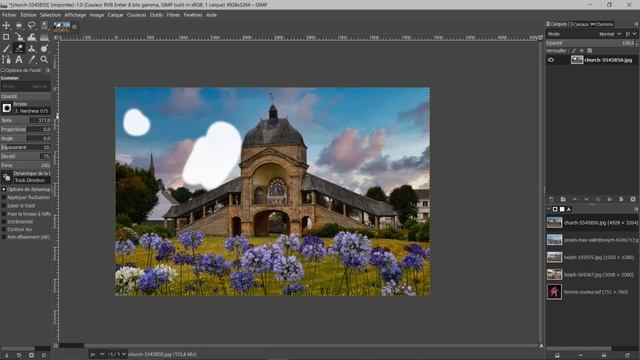Open the Sélection menu
Image resolution: width=640 pixels, height=360 pixels.
coord(50,15)
